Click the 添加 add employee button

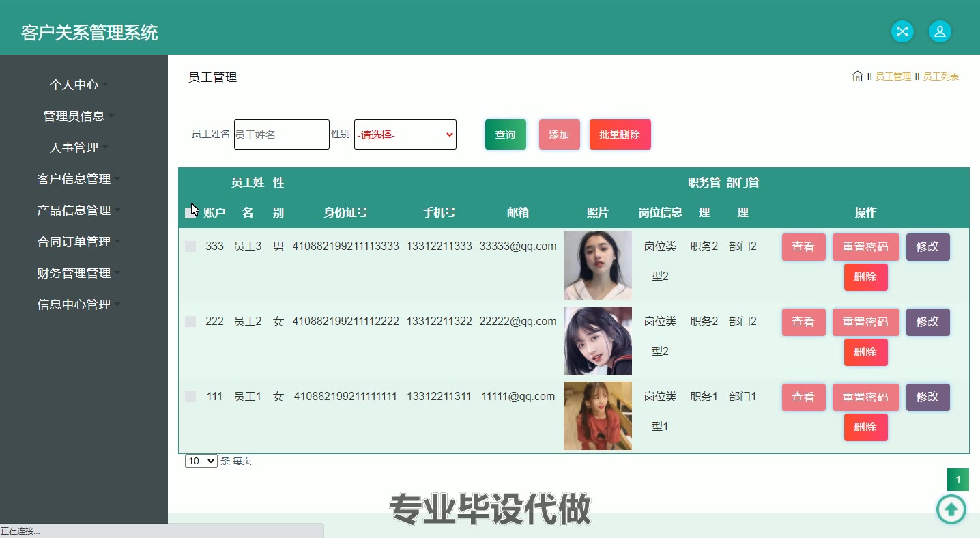point(559,134)
